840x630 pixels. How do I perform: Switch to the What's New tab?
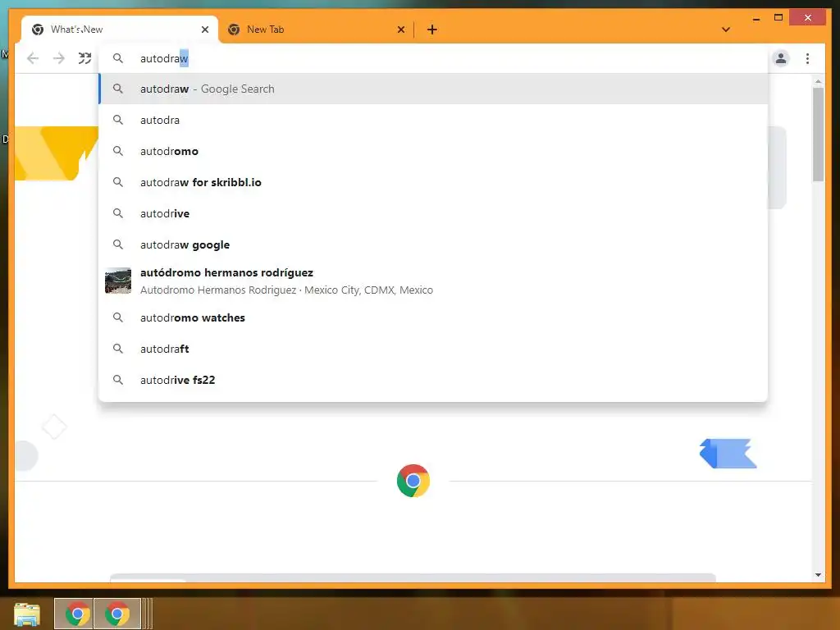120,30
